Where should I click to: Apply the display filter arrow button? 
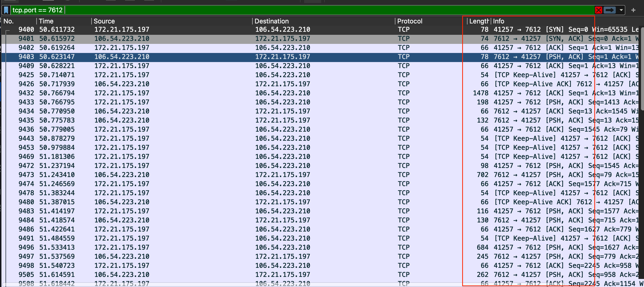[x=610, y=10]
